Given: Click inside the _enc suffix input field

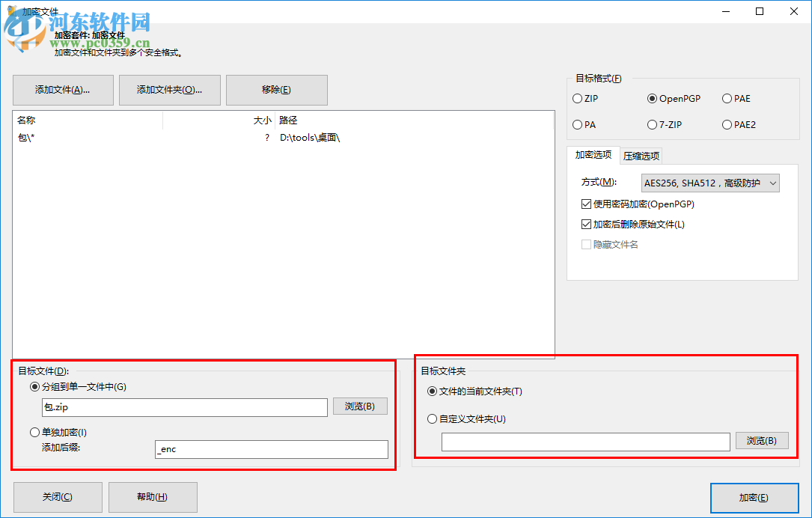Looking at the screenshot, I should tap(272, 449).
